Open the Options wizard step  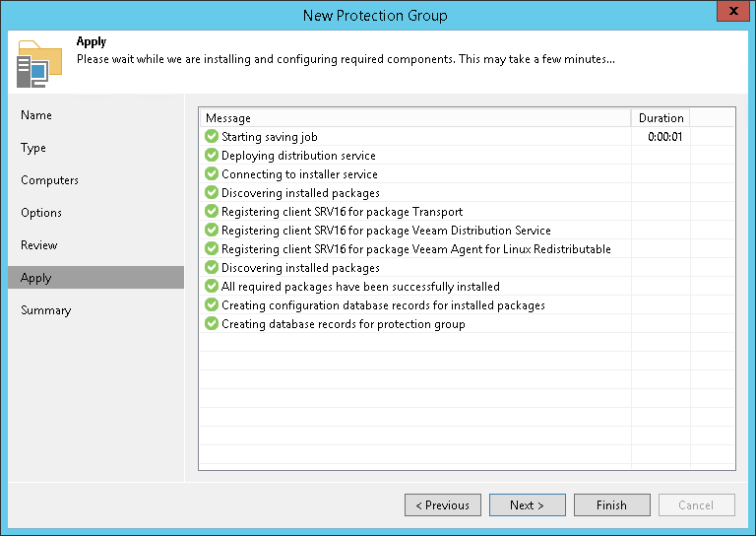[41, 213]
